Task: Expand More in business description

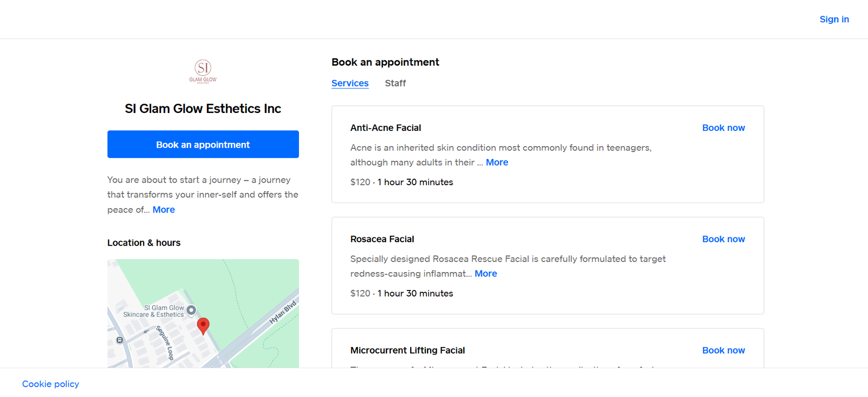Action: [x=164, y=210]
